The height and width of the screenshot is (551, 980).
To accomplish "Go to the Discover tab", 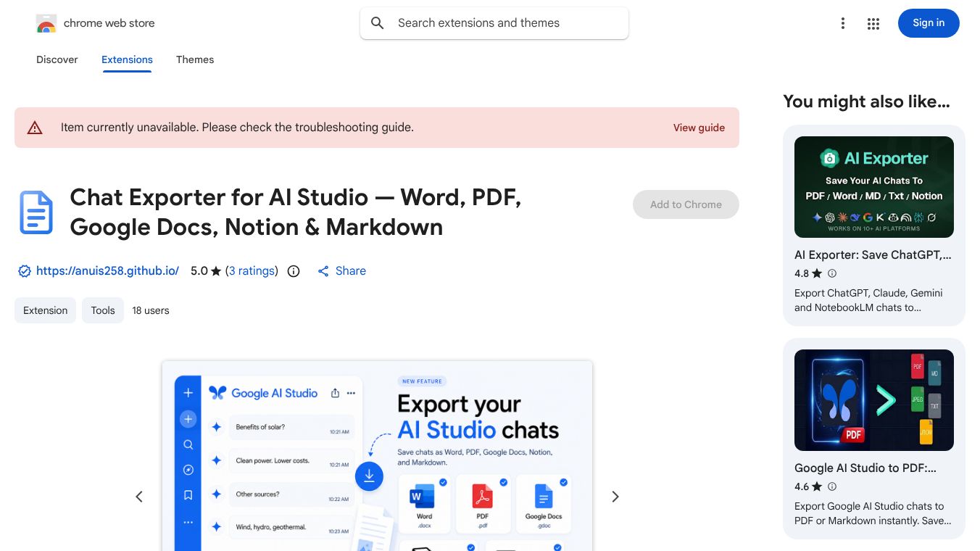I will [x=57, y=59].
